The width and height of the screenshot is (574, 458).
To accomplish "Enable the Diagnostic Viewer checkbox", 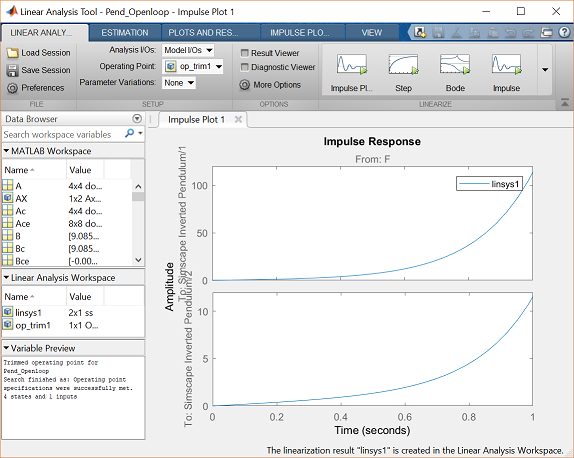I will click(x=245, y=67).
